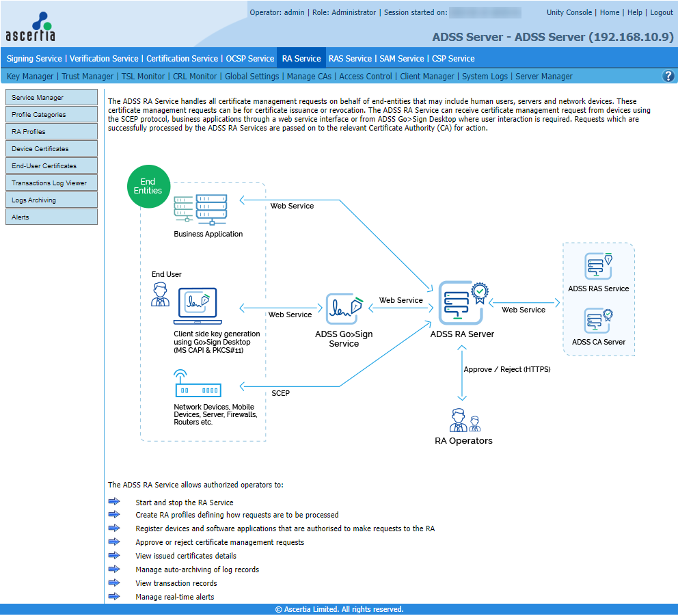Switch to the OCSP Service tab
The image size is (678, 616).
click(249, 59)
